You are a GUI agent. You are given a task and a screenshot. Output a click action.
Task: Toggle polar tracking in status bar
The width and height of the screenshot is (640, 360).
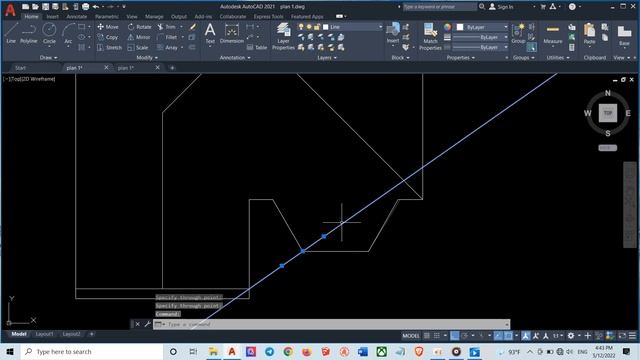click(464, 336)
